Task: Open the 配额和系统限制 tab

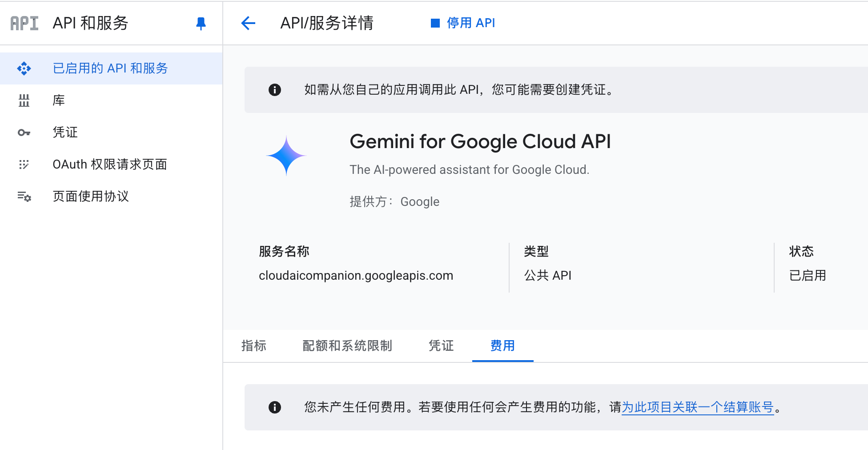Action: pyautogui.click(x=348, y=346)
